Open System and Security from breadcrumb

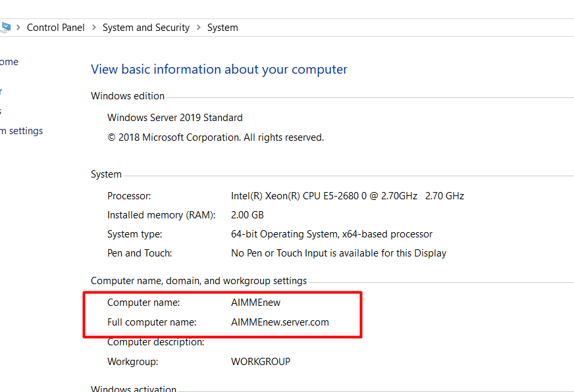[145, 27]
